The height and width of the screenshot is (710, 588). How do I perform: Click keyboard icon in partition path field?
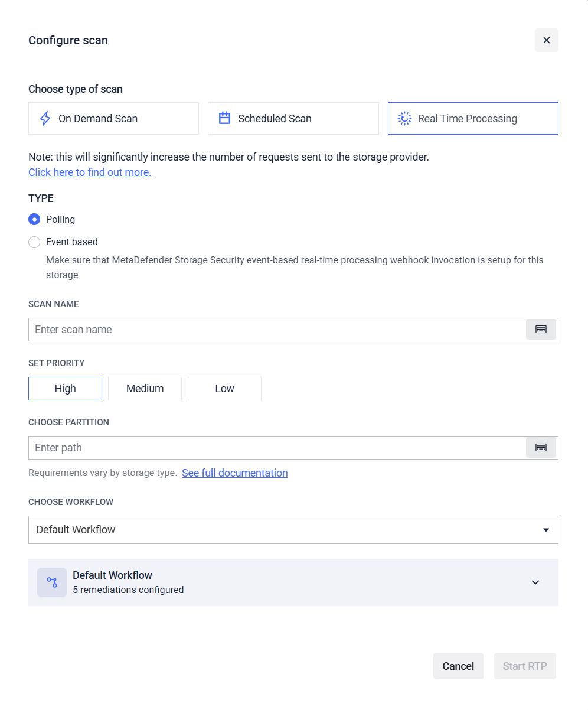click(x=541, y=448)
